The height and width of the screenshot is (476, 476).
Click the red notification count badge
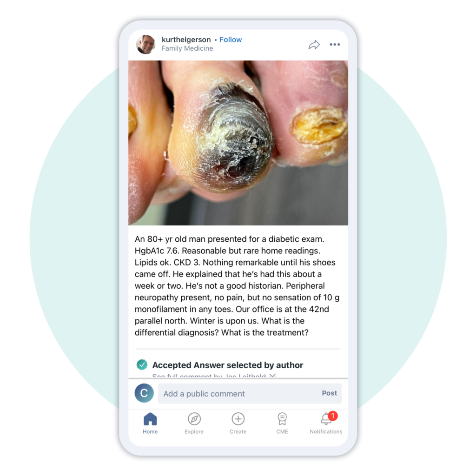click(333, 416)
